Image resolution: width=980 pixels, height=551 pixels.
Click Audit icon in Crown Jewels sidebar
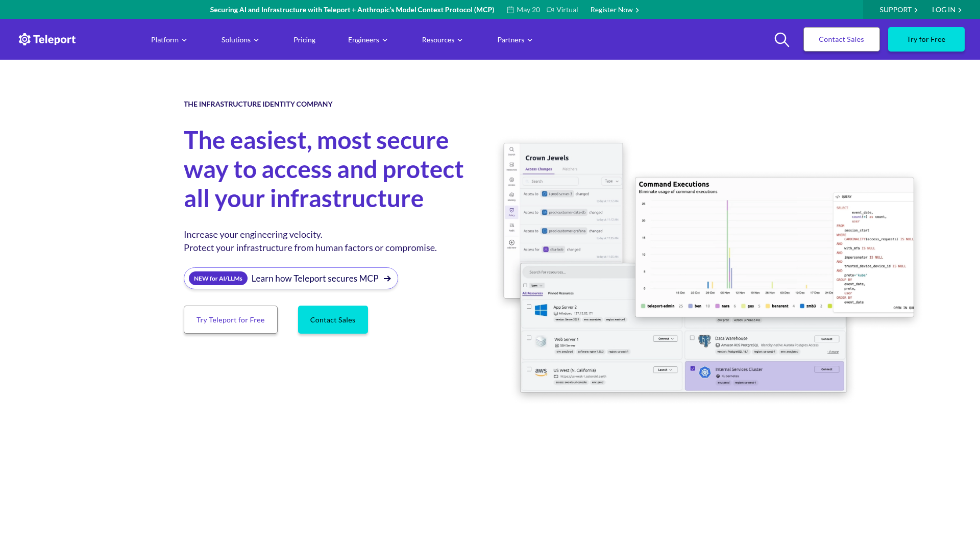[x=511, y=225]
